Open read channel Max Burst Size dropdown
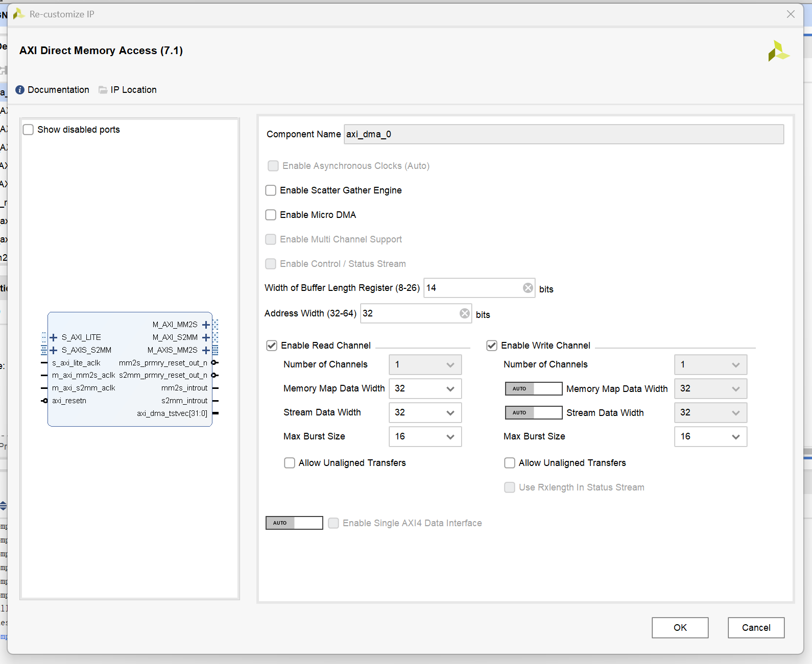Image resolution: width=812 pixels, height=664 pixels. (x=425, y=437)
